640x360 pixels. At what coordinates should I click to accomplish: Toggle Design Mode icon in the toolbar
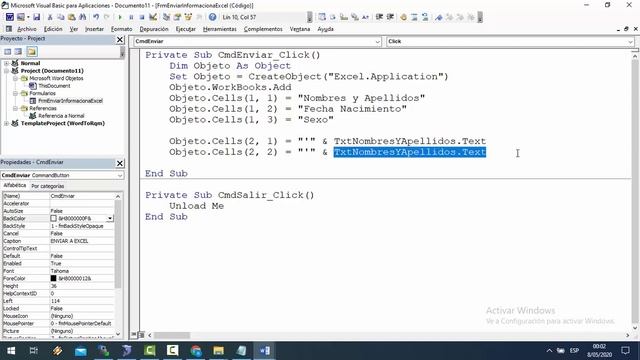tap(153, 17)
